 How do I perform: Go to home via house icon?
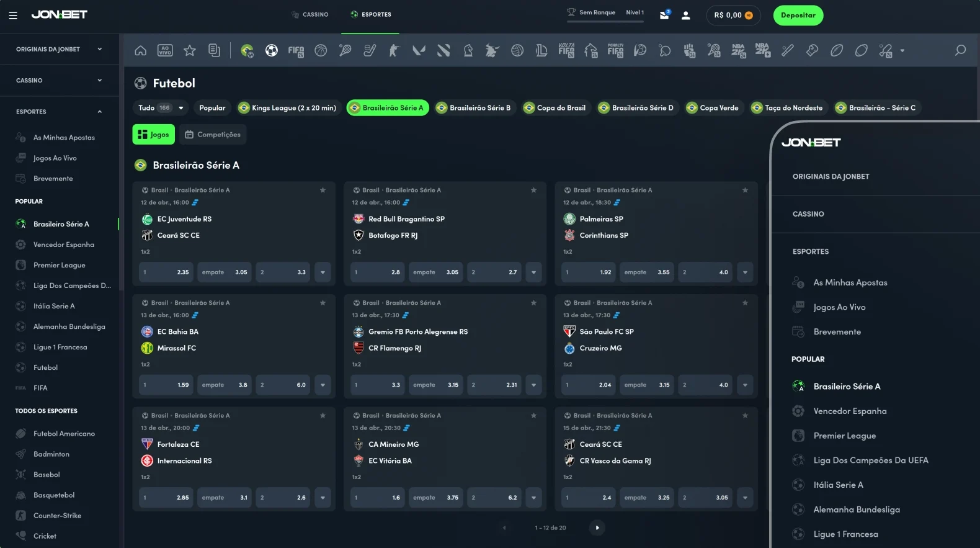click(141, 51)
